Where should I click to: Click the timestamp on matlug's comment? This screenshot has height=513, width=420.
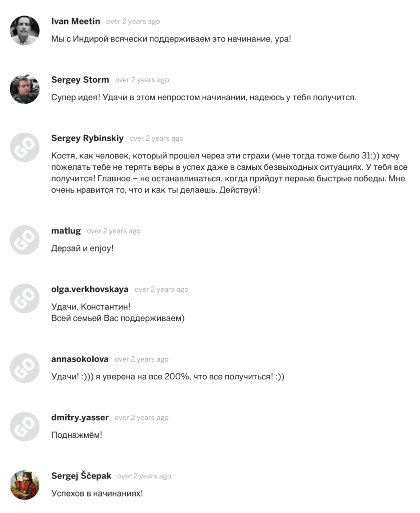pos(114,231)
